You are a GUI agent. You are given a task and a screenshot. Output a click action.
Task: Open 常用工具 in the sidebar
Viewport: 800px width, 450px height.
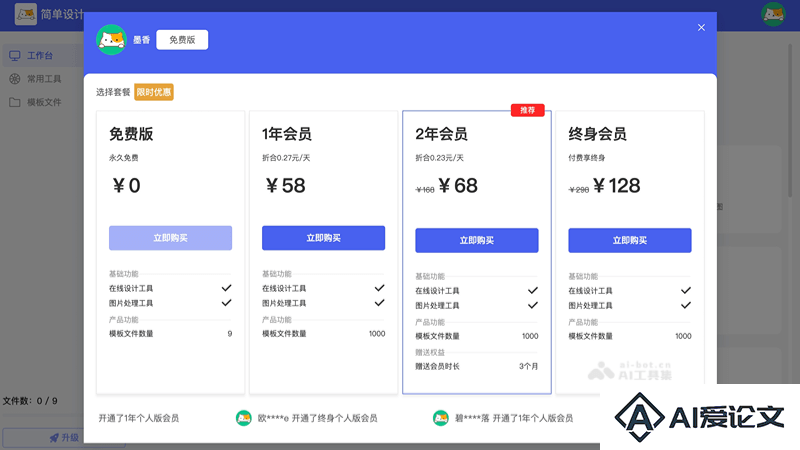(44, 79)
